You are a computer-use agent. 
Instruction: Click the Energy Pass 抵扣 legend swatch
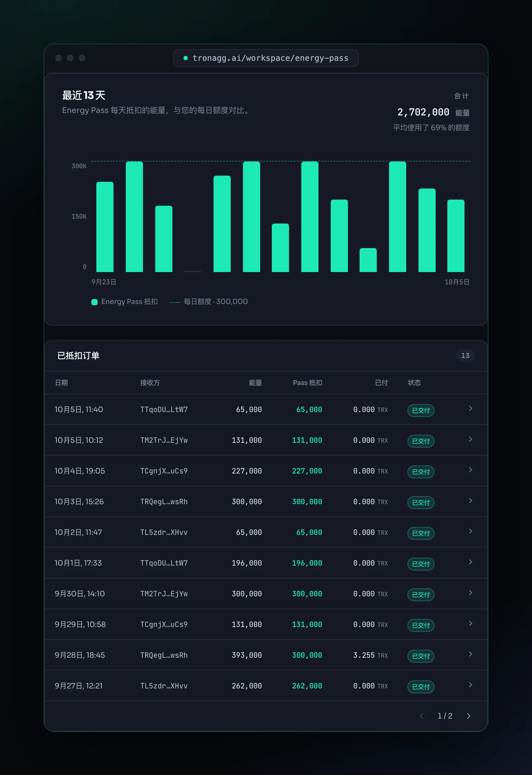(x=94, y=302)
